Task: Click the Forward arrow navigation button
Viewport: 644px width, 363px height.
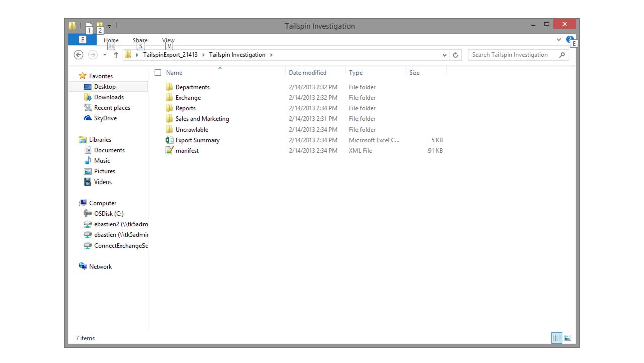Action: pos(93,55)
